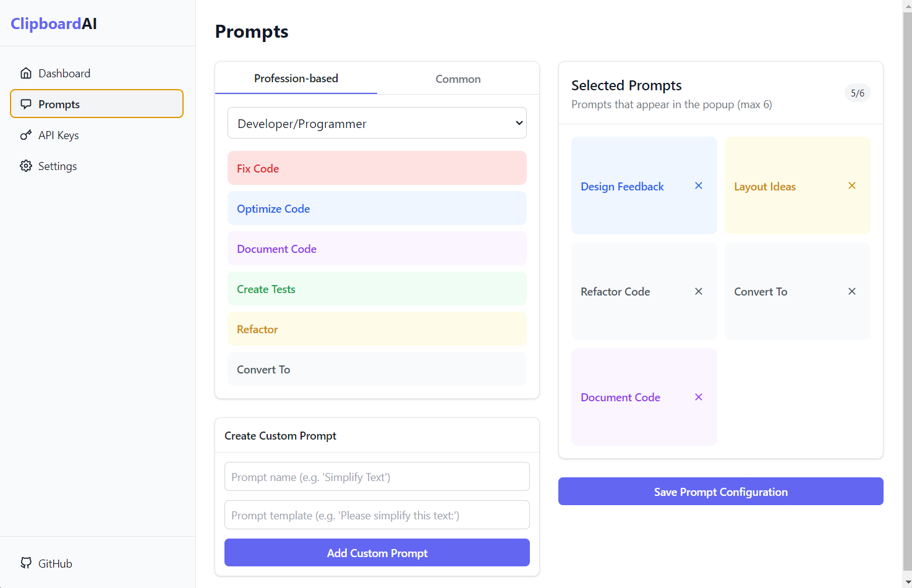This screenshot has width=912, height=588.
Task: Click the Settings gear icon
Action: click(26, 166)
